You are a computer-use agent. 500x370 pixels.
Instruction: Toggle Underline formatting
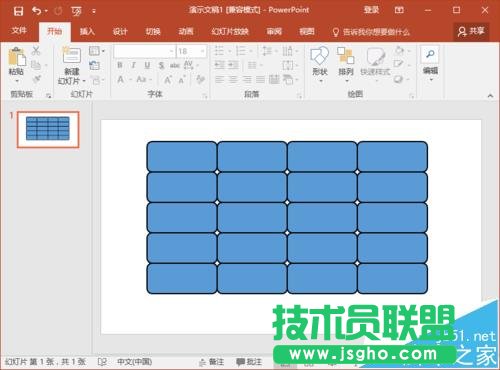pos(147,65)
